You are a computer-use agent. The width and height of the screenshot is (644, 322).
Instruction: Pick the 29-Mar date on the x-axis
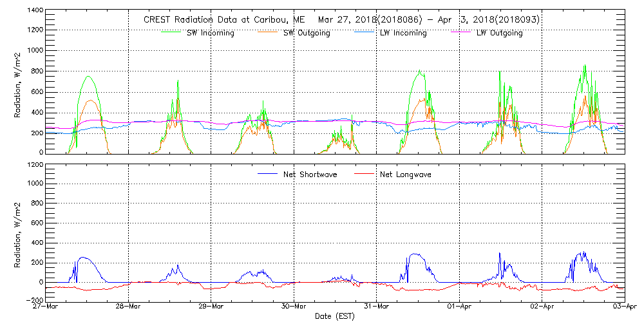pyautogui.click(x=211, y=307)
